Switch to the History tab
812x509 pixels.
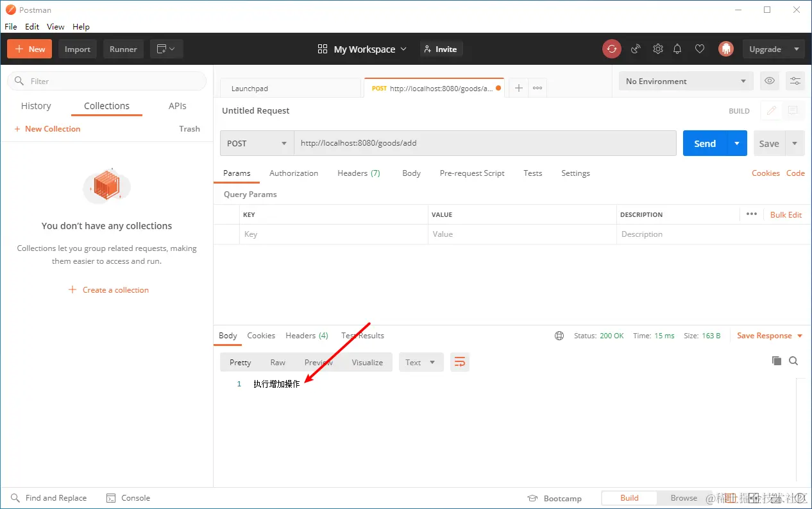click(36, 106)
